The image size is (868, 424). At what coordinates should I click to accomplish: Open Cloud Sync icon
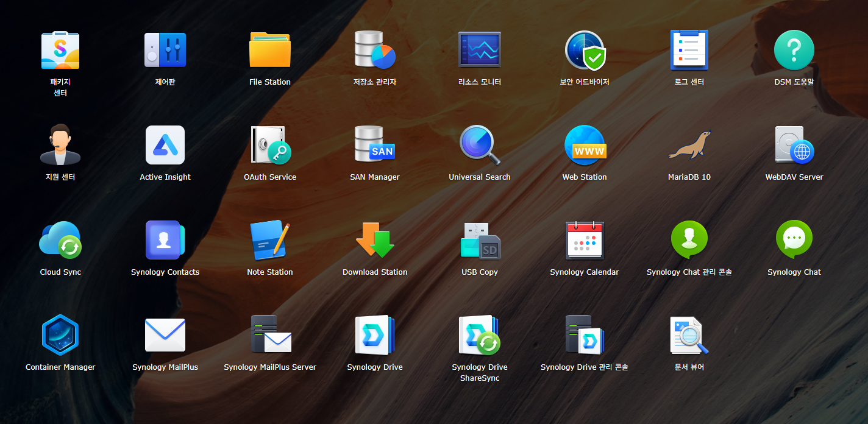pos(60,240)
